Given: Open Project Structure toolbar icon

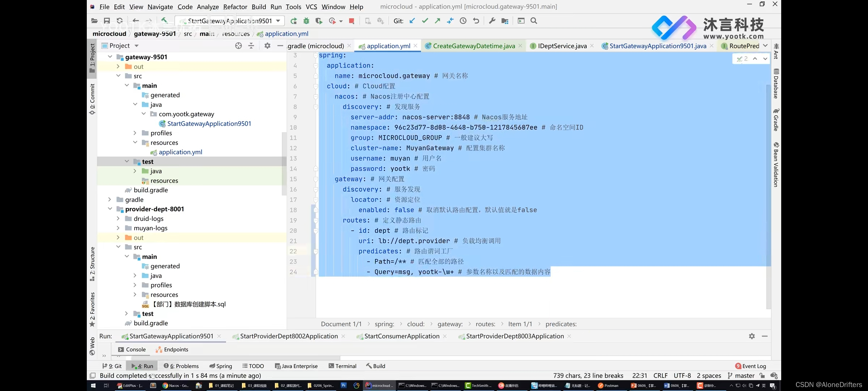Looking at the screenshot, I should [x=505, y=21].
